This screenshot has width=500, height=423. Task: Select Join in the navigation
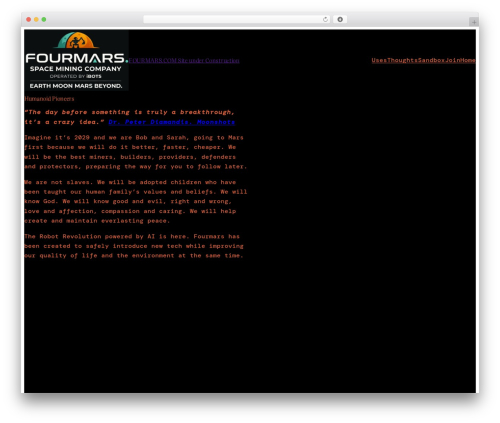pos(453,60)
